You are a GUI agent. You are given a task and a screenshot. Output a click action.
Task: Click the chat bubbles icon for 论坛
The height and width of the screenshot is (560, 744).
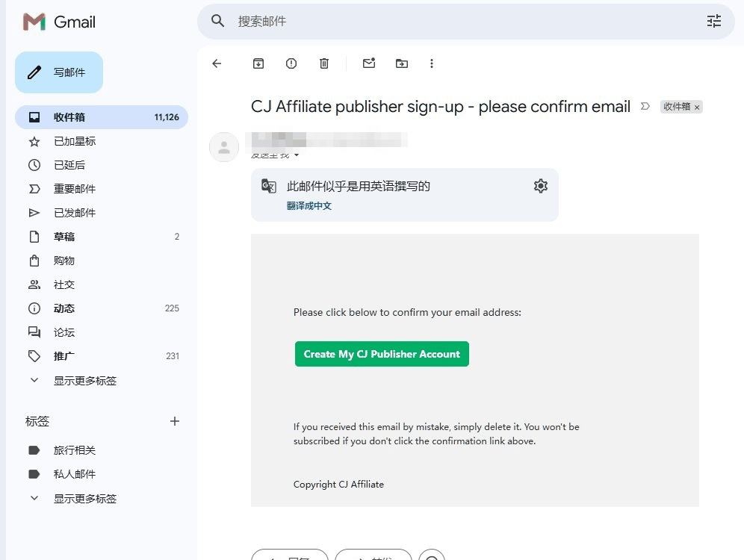coord(34,332)
